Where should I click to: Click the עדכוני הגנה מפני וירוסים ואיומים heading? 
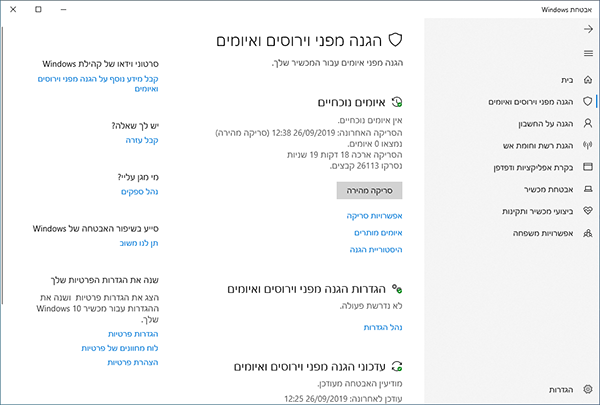(310, 367)
